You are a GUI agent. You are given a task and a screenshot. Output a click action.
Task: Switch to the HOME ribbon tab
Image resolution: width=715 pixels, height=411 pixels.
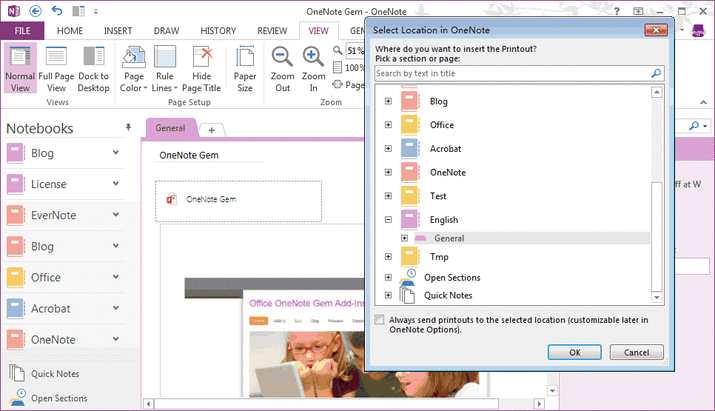click(x=70, y=31)
